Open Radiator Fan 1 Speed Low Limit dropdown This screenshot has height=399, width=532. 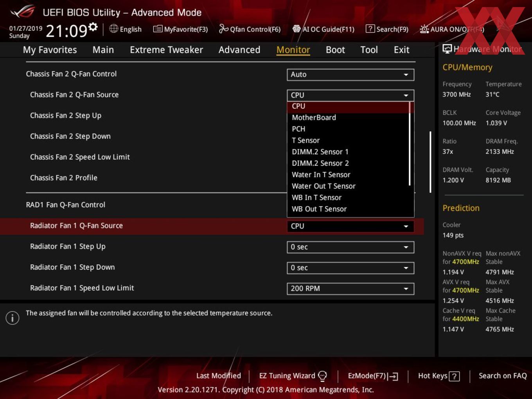350,288
